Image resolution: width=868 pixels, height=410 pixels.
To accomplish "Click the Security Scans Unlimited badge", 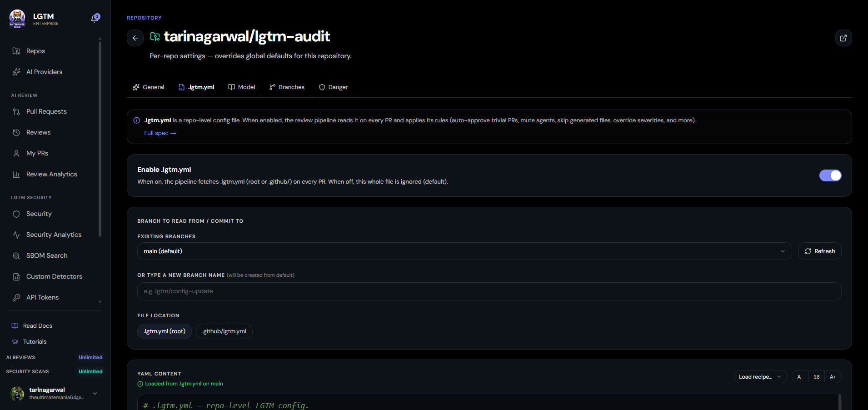I will pyautogui.click(x=90, y=372).
